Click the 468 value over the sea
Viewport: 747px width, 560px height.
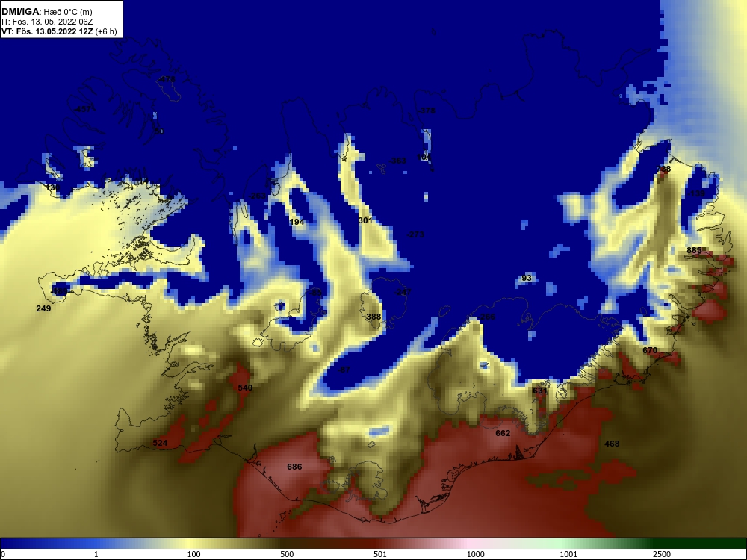(x=612, y=444)
